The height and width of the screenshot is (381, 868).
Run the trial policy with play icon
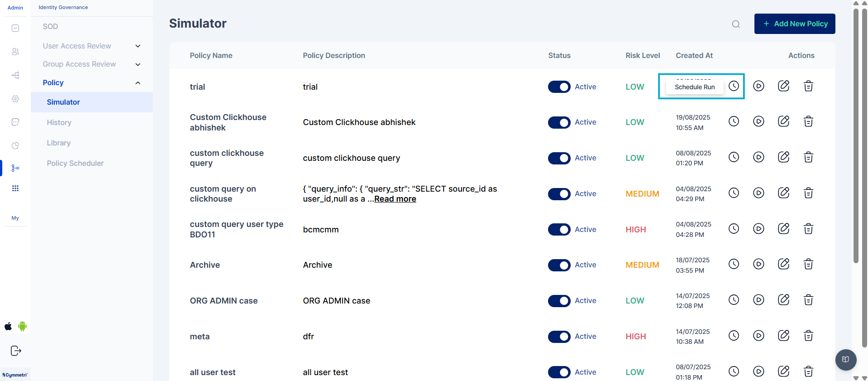click(x=758, y=86)
